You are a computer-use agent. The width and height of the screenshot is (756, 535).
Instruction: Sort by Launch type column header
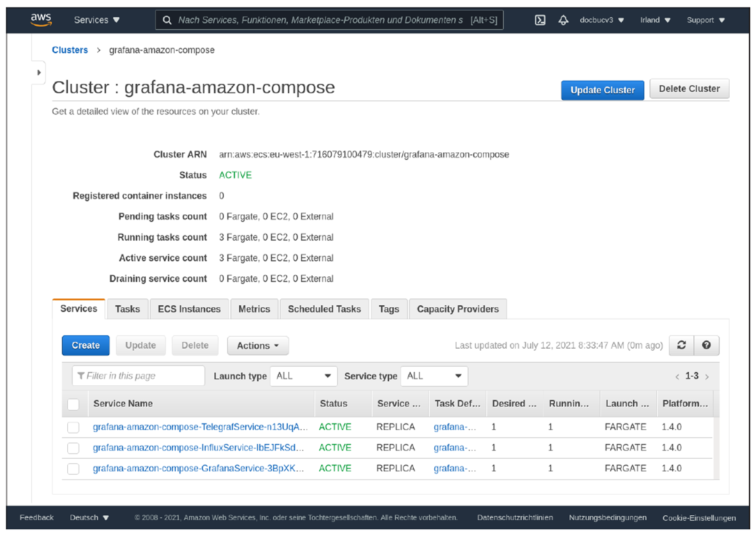tap(627, 404)
